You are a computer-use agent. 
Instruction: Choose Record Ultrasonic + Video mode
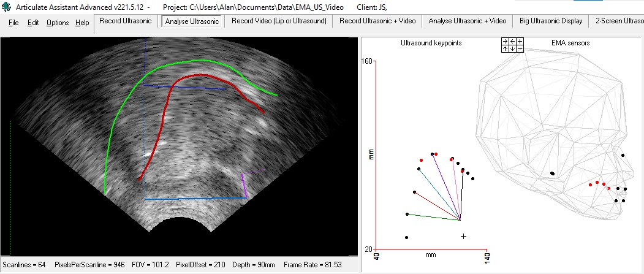pyautogui.click(x=377, y=21)
